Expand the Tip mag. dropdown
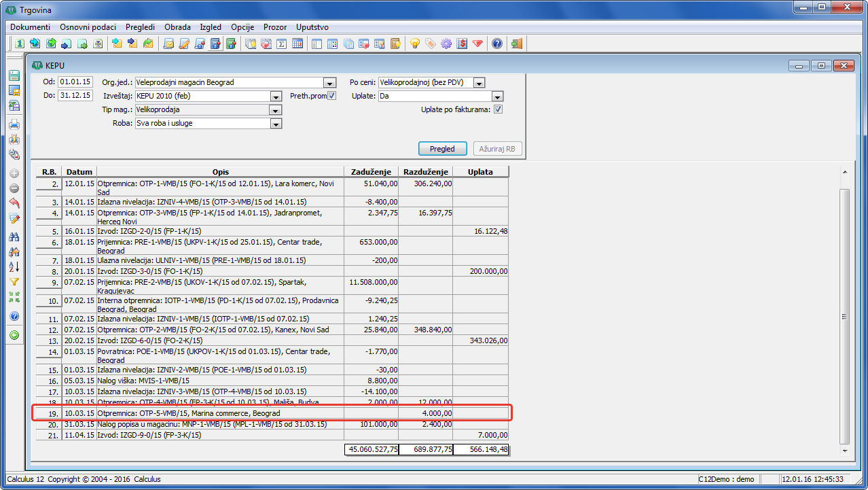Screen dimensions: 868x490 tap(275, 110)
